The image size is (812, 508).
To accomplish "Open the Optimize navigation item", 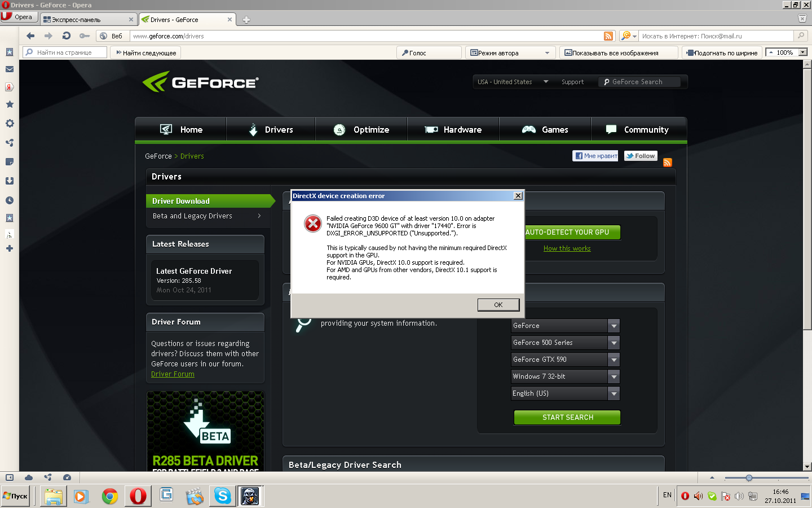I will [361, 130].
